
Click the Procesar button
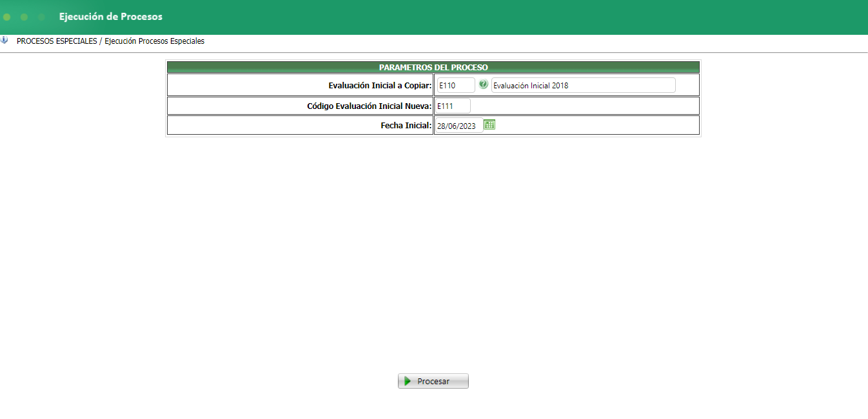pos(433,381)
